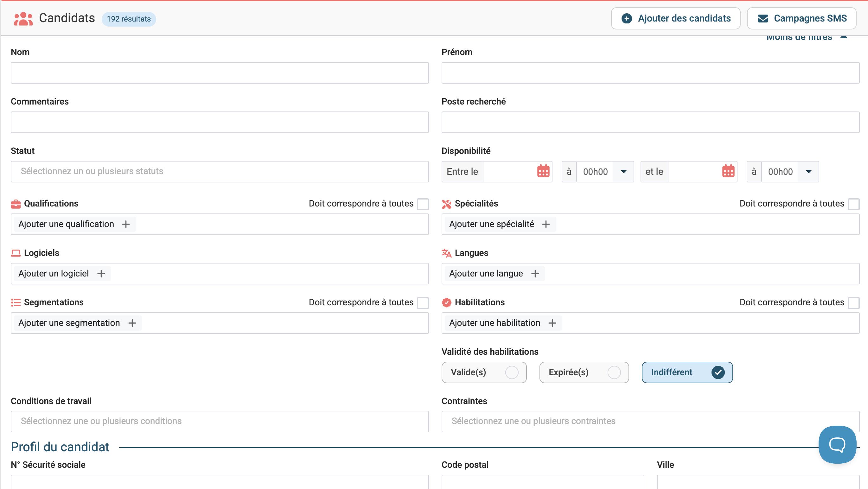868x489 pixels.
Task: Open the start date calendar picker
Action: click(543, 171)
